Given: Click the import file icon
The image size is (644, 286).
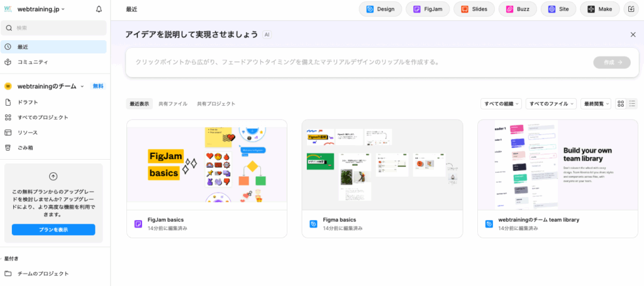Looking at the screenshot, I should click(x=630, y=9).
